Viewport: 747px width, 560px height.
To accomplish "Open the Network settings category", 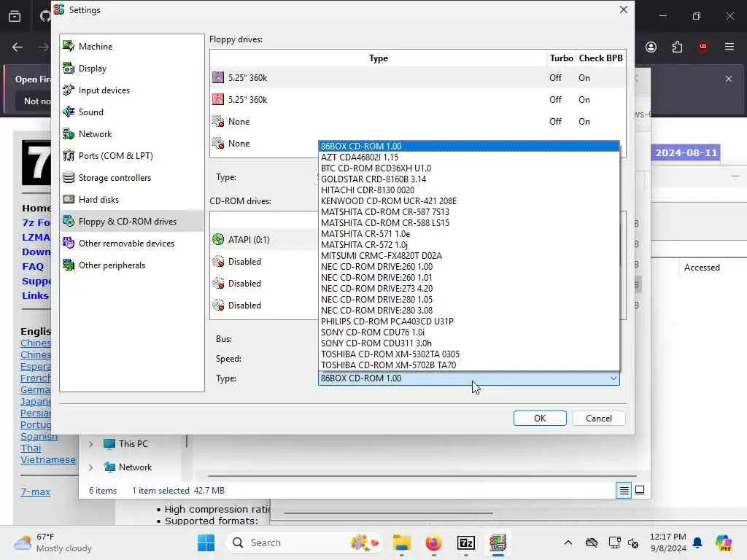I will point(132,134).
